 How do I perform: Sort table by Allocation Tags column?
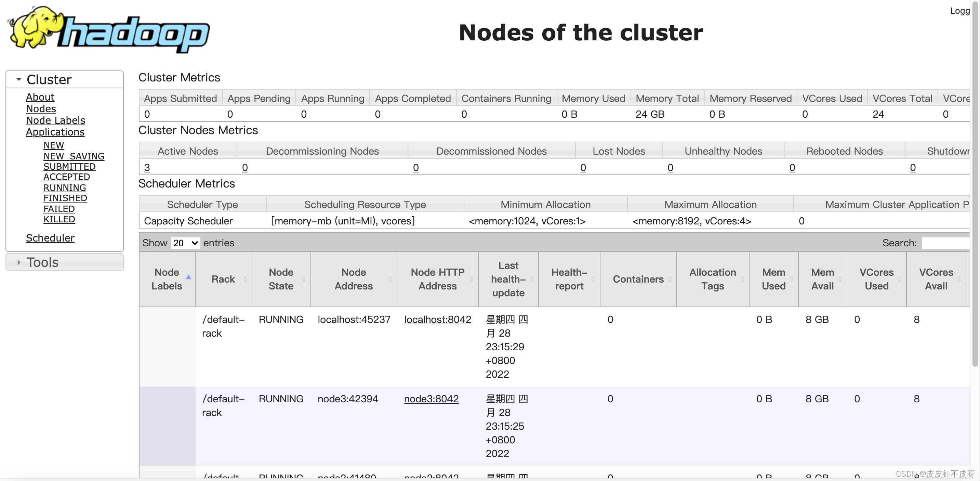pos(713,279)
